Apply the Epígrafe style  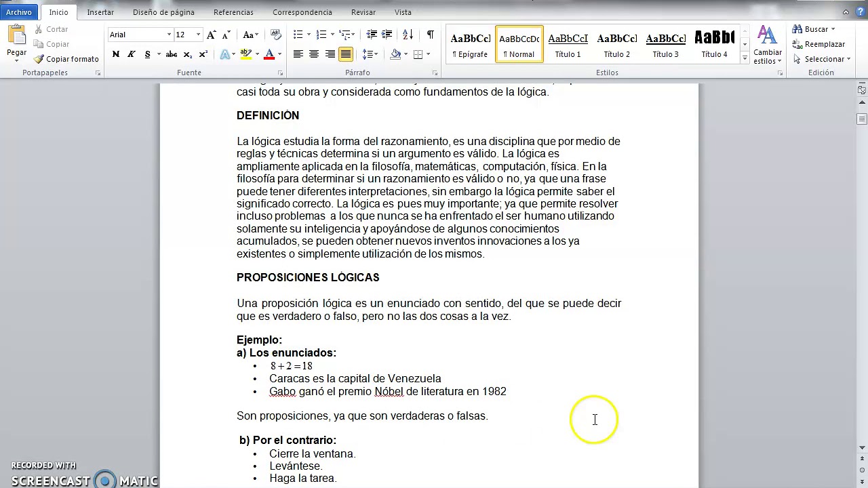470,45
